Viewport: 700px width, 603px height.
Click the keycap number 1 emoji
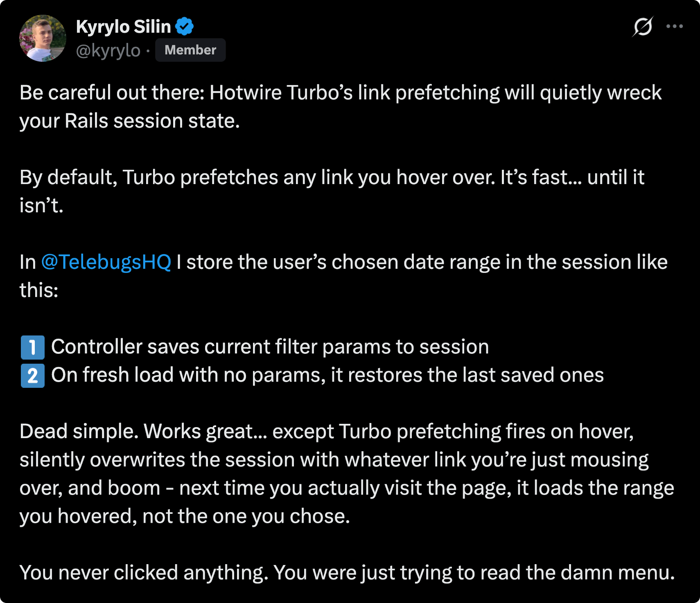coord(33,347)
